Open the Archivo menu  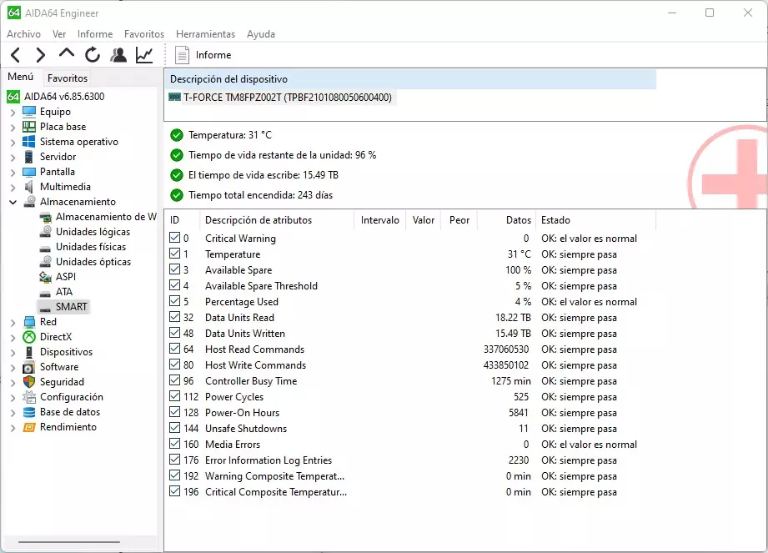[24, 34]
